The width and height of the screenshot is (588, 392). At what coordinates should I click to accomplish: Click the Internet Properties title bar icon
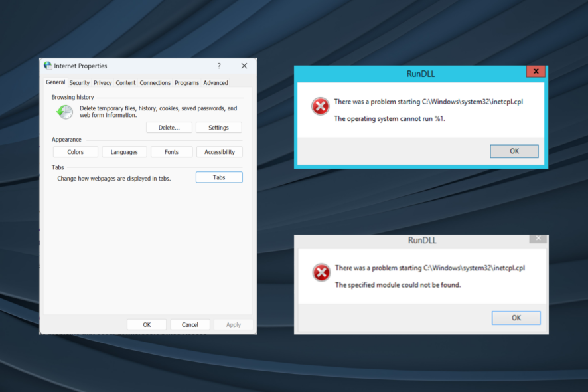coord(47,66)
